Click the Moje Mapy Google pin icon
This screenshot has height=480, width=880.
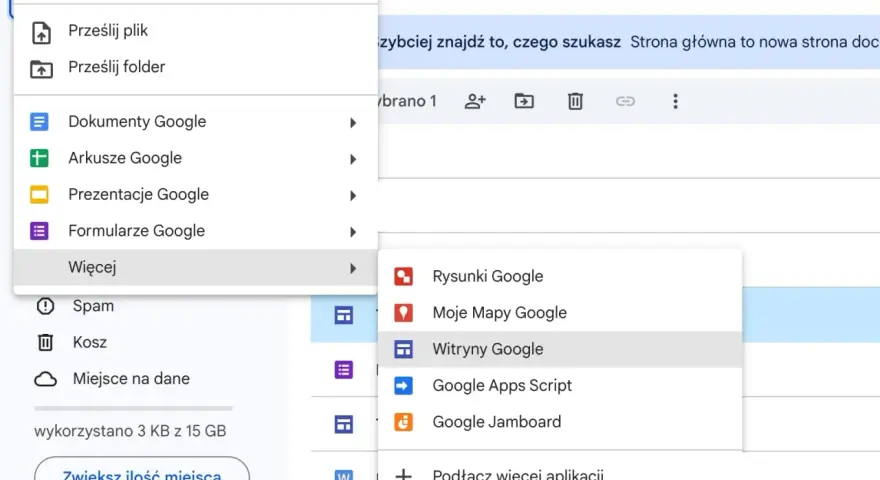pos(404,313)
